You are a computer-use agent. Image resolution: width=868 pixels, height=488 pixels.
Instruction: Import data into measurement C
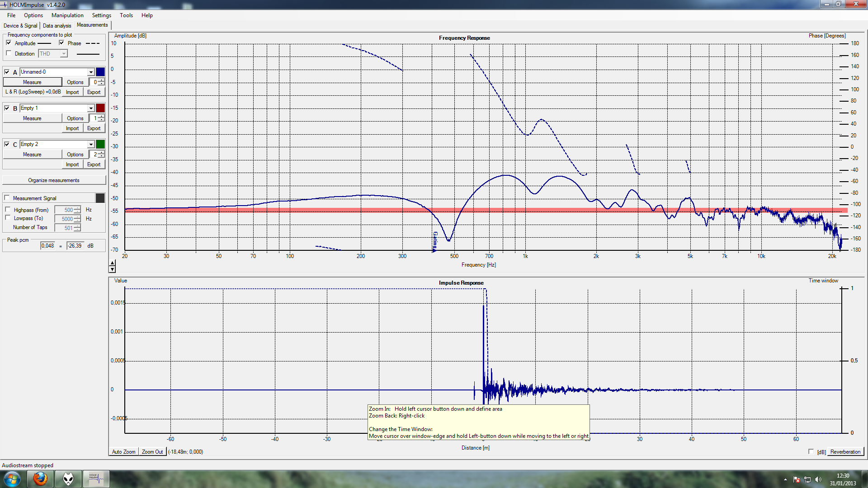click(x=72, y=164)
